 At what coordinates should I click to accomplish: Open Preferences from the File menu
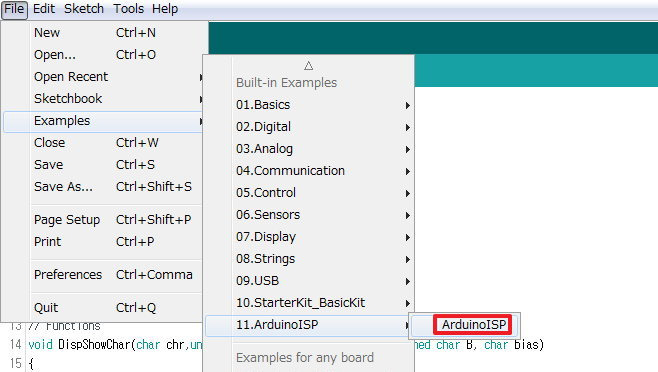[x=103, y=275]
